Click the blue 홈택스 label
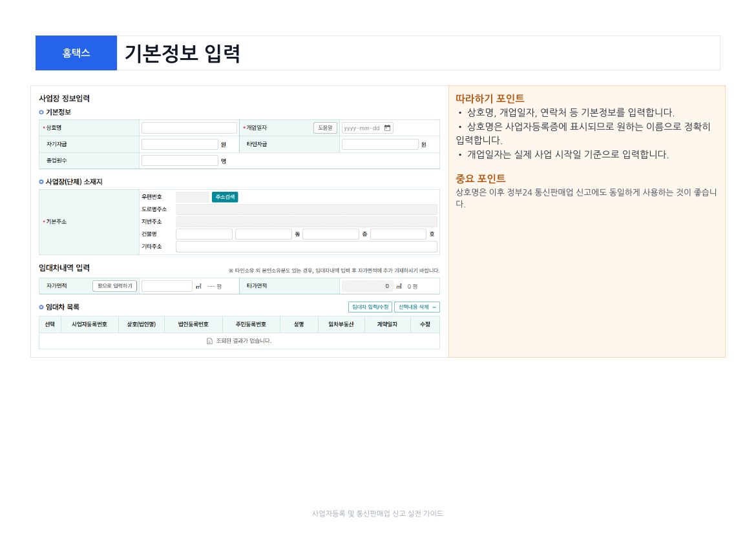Viewport: 756px width, 534px height. (x=76, y=53)
